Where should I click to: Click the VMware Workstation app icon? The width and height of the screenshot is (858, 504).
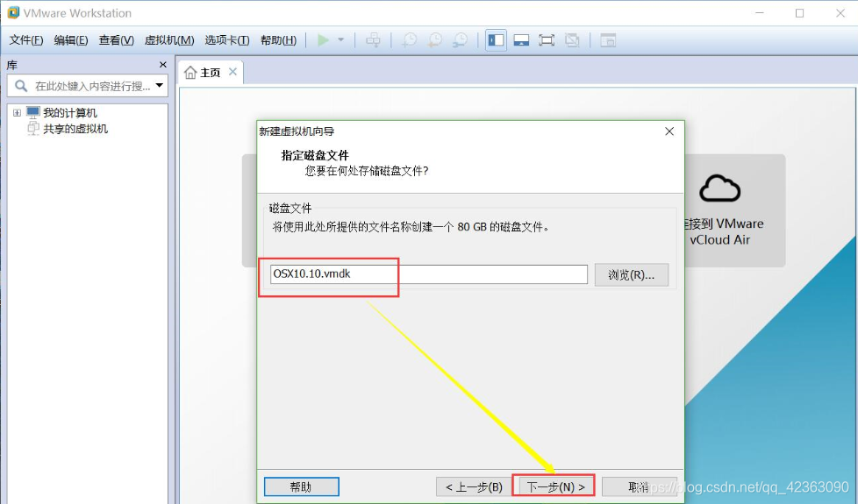pos(13,12)
